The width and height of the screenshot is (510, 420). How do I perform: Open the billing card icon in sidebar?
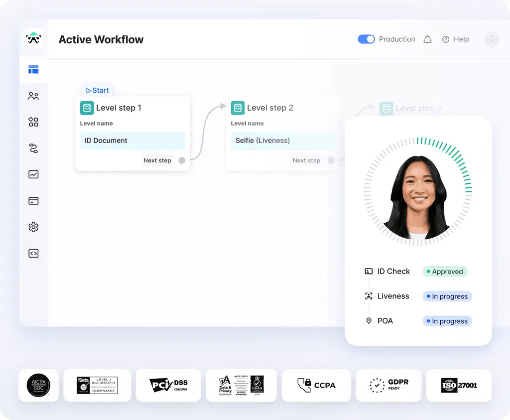click(33, 201)
